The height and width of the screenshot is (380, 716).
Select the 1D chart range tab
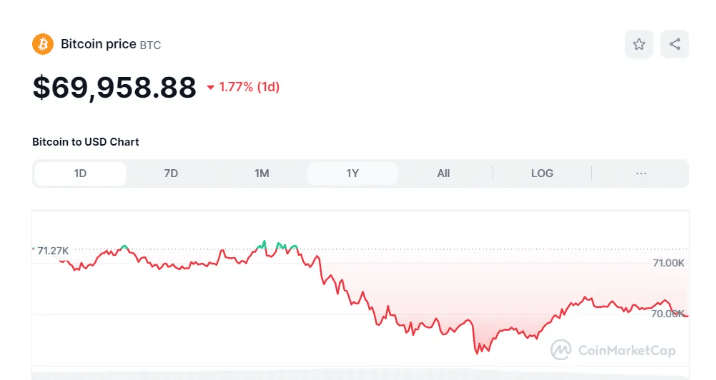(x=80, y=174)
